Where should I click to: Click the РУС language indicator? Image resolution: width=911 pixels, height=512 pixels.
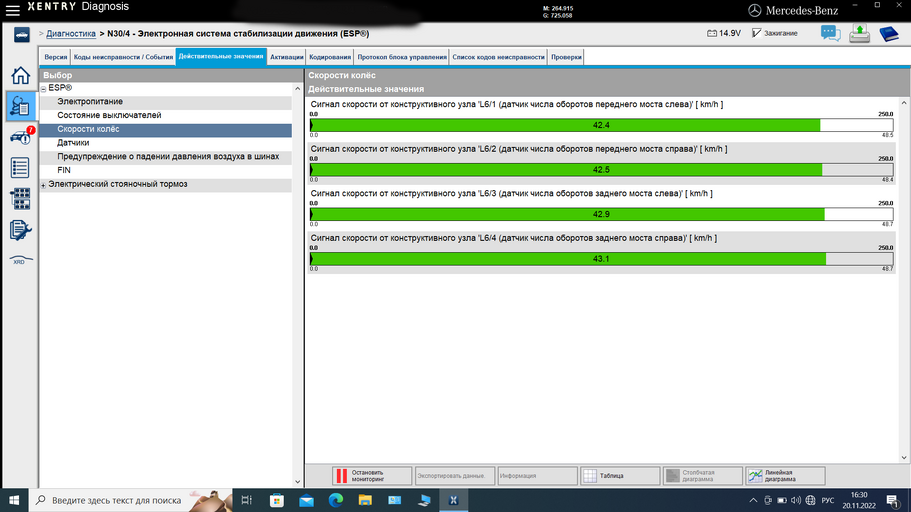point(828,500)
